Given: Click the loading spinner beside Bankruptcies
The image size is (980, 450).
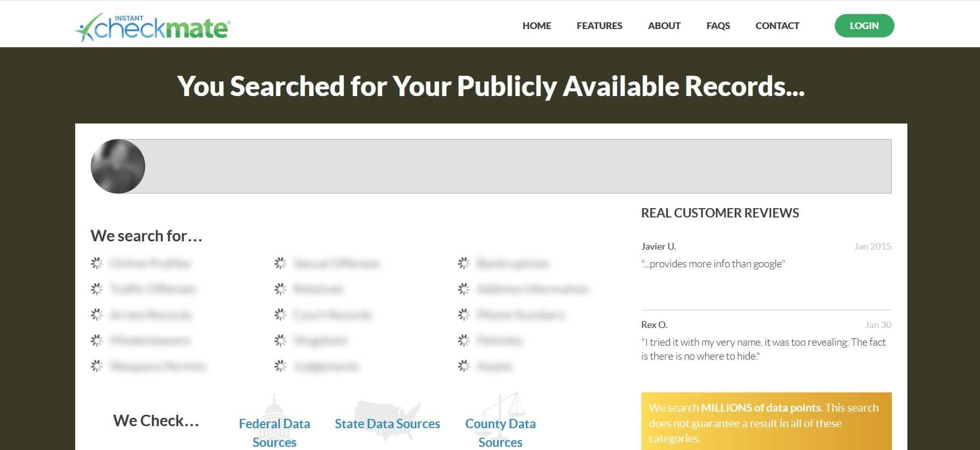Looking at the screenshot, I should [x=464, y=263].
